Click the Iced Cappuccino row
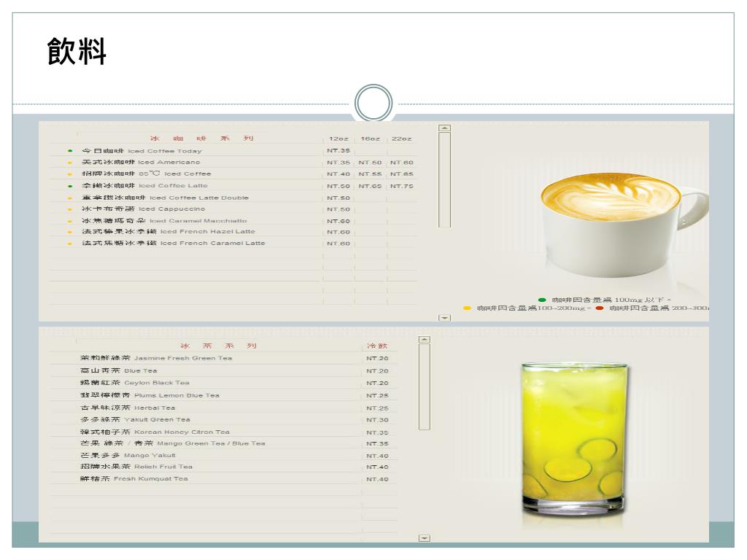 pos(233,209)
